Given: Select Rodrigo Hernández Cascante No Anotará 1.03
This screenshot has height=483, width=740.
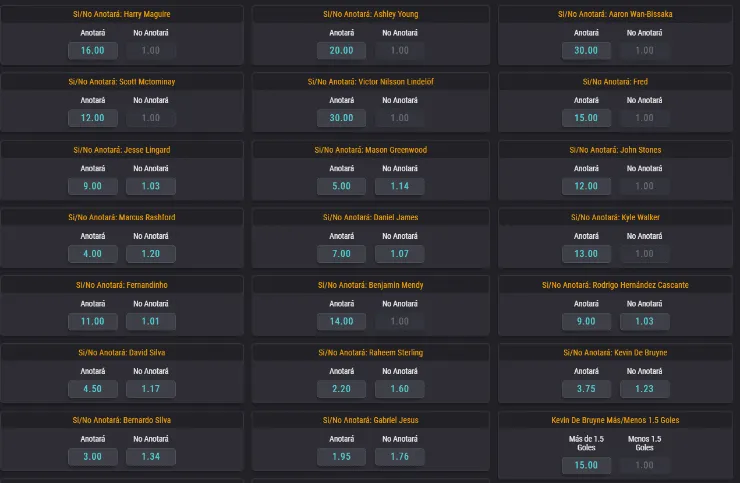Looking at the screenshot, I should pyautogui.click(x=644, y=322).
